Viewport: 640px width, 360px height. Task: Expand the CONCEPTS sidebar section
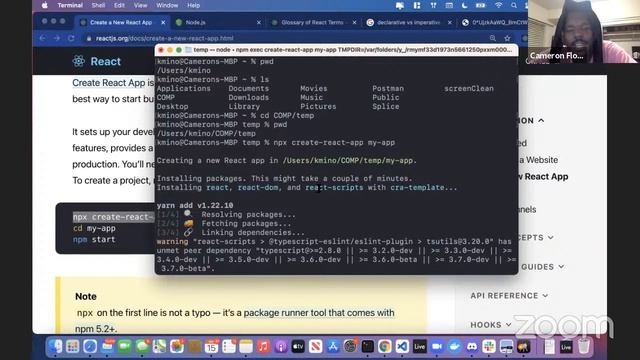pyautogui.click(x=536, y=237)
